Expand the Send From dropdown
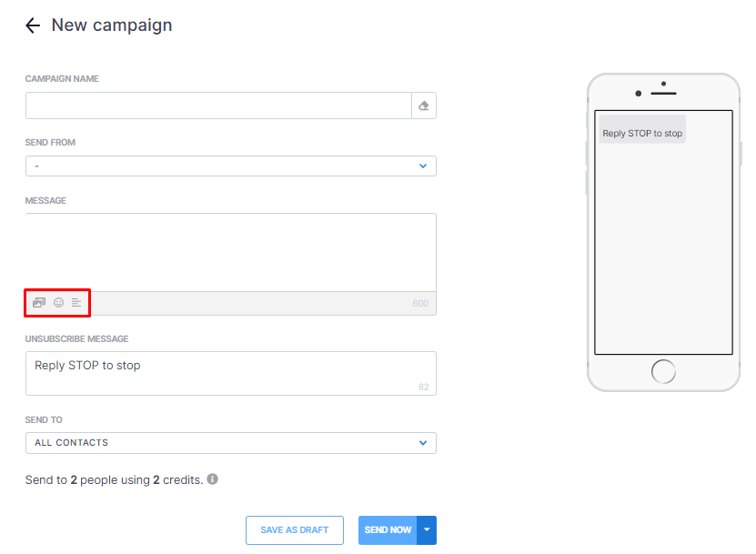The width and height of the screenshot is (756, 554). [231, 166]
